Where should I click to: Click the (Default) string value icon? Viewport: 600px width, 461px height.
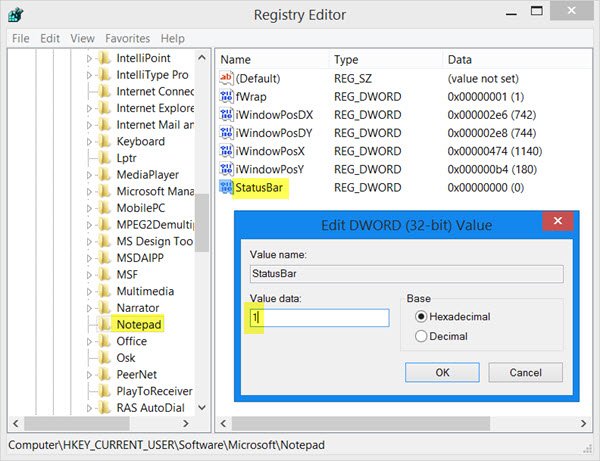tap(227, 78)
